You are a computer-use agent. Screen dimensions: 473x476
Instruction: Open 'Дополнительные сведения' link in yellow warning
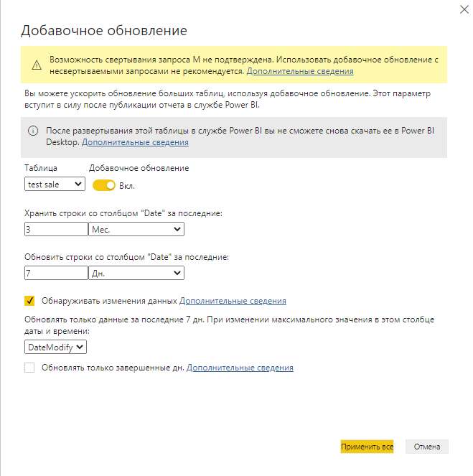point(300,71)
